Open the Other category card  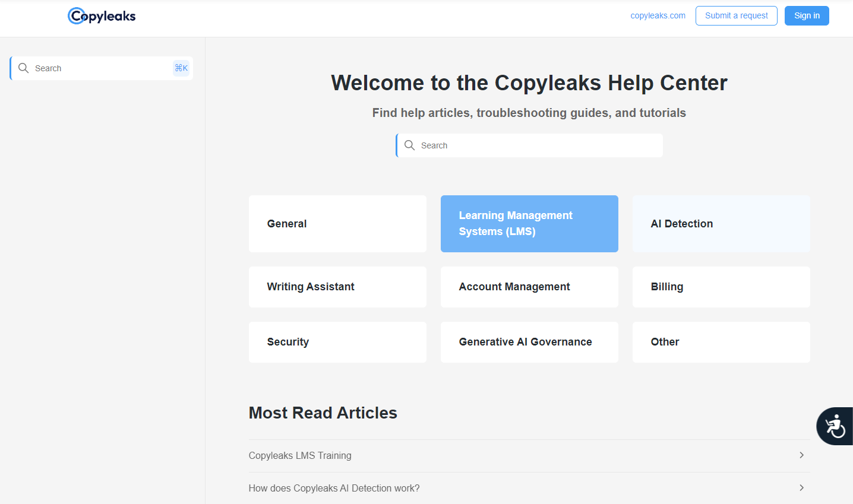pos(721,342)
